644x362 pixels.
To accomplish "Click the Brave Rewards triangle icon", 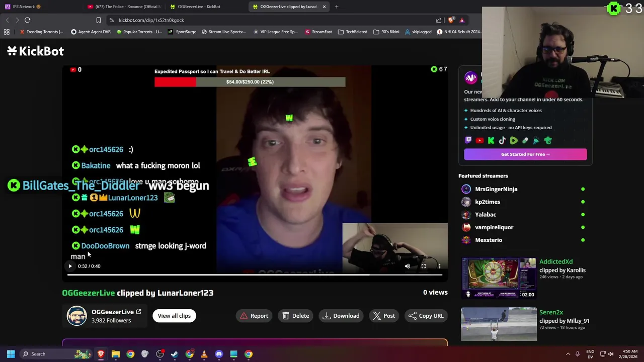I will point(462,20).
